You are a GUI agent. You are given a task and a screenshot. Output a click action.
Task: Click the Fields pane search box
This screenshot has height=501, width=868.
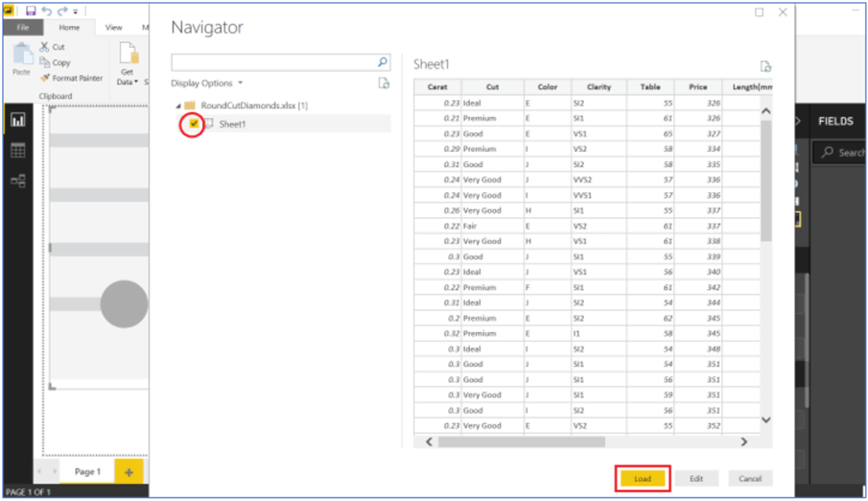pos(840,153)
